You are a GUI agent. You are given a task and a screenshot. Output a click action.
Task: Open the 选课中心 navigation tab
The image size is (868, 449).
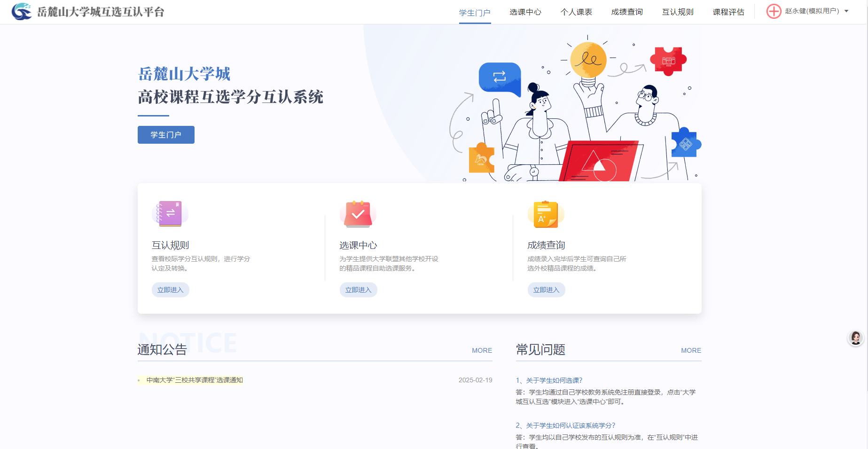(x=525, y=12)
